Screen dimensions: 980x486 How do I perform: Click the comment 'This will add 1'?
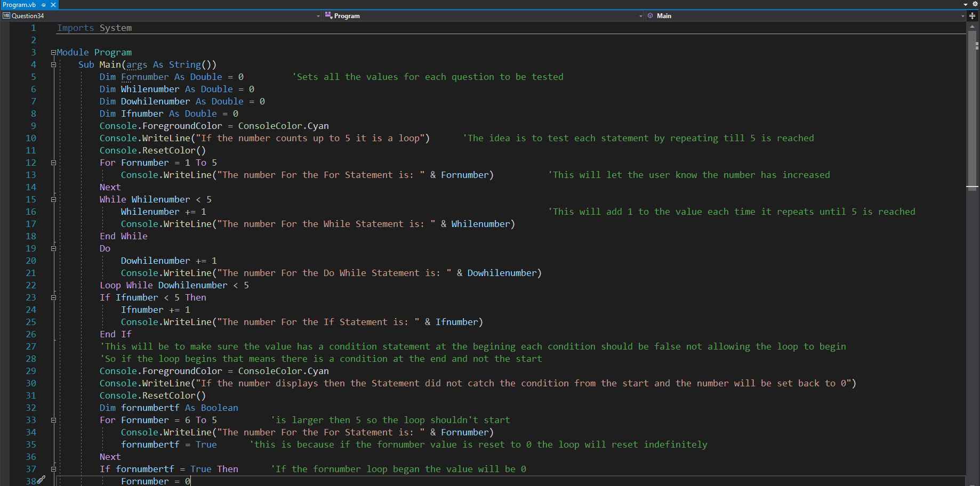point(732,212)
